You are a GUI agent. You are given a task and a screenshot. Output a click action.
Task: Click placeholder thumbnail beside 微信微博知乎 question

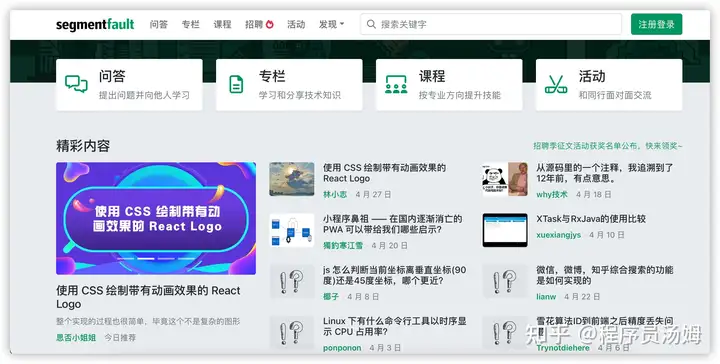505,281
